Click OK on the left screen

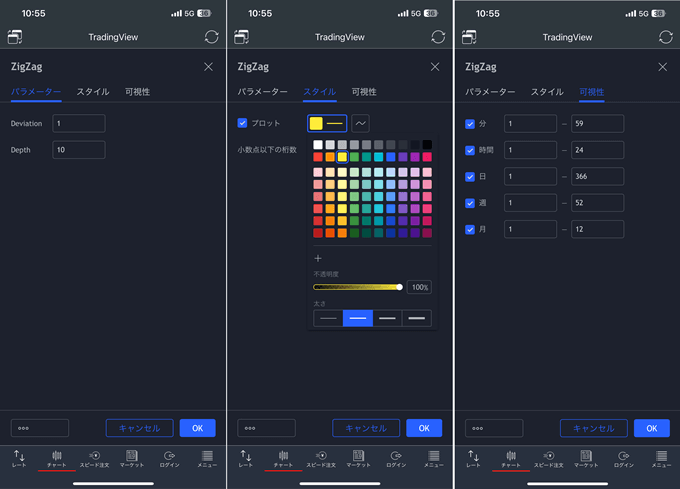[x=198, y=428]
